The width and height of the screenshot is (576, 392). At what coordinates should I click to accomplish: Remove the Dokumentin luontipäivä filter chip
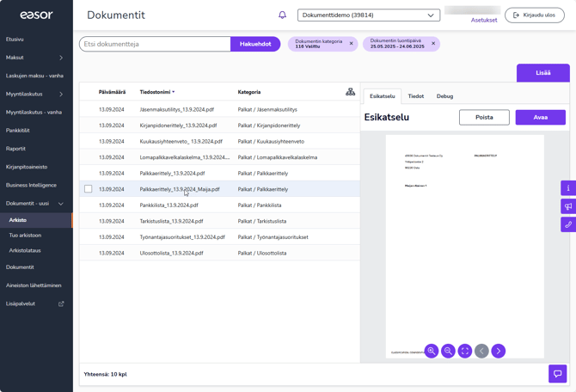433,43
